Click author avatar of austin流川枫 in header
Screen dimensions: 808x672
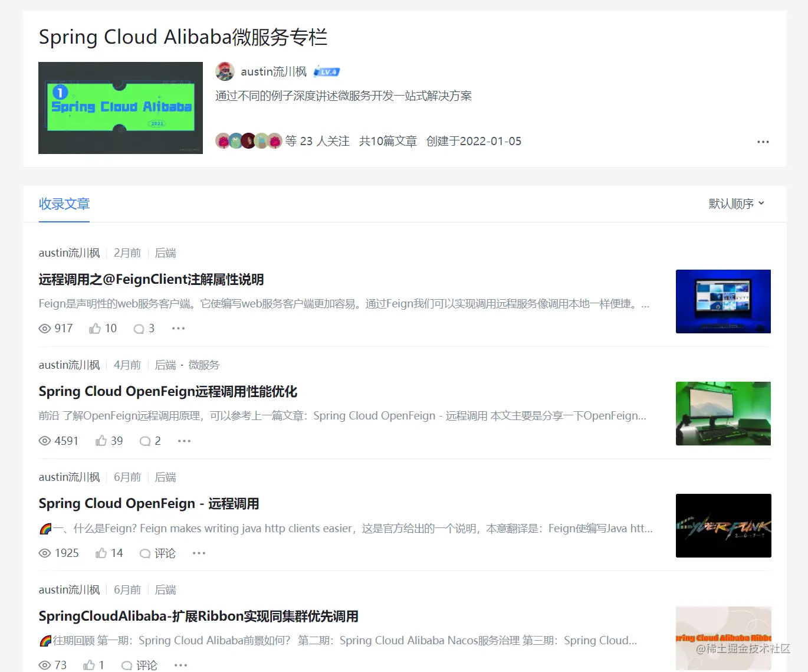tap(225, 71)
